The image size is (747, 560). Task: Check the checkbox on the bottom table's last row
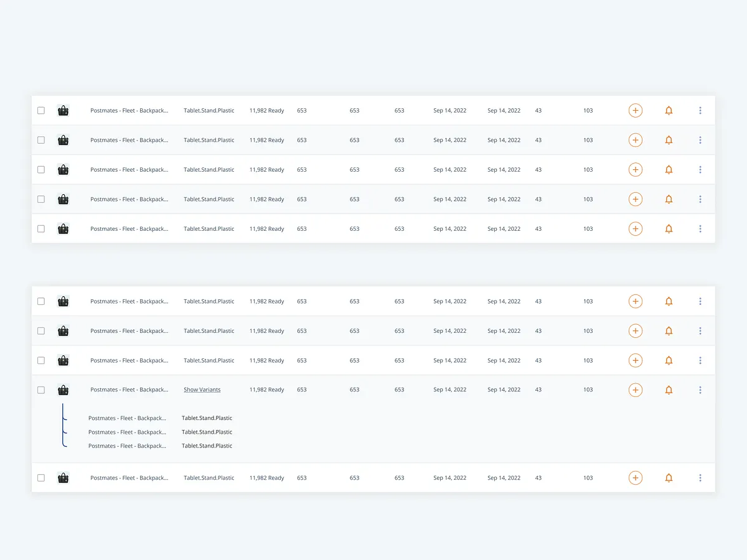click(41, 477)
